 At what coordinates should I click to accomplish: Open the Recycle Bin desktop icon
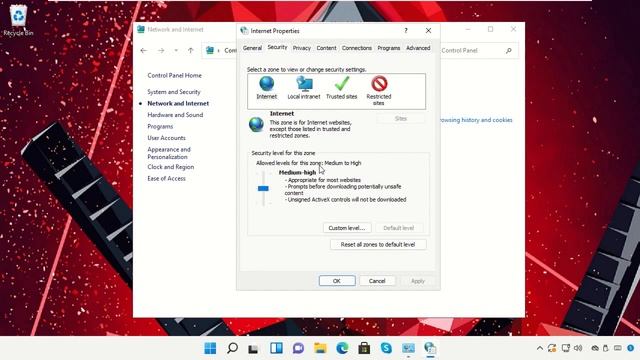[18, 20]
